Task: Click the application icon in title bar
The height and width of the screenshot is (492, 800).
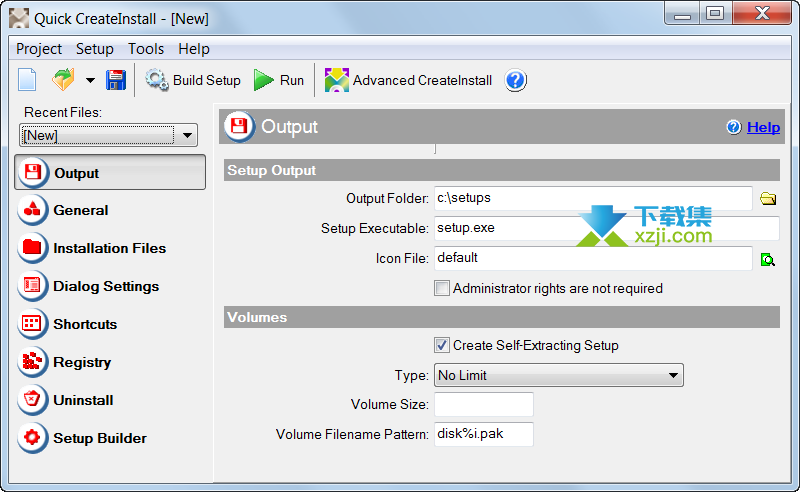Action: point(19,18)
